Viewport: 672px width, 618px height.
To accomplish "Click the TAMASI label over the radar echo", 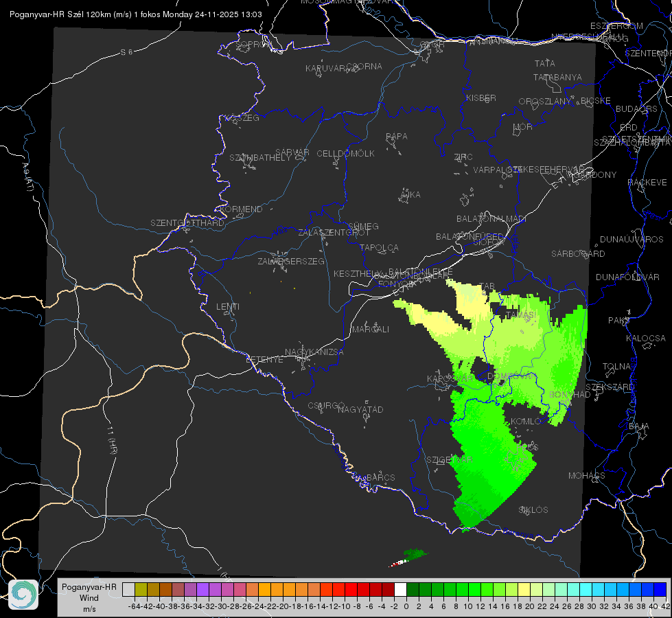I will point(521,315).
